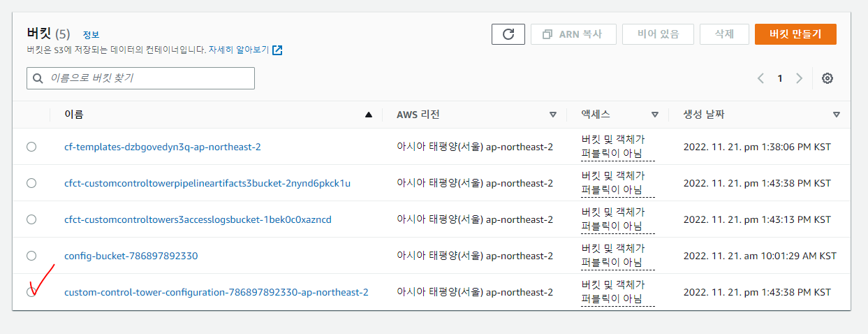The width and height of the screenshot is (868, 334).
Task: Click the 버킷 (5) heading
Action: [x=49, y=33]
